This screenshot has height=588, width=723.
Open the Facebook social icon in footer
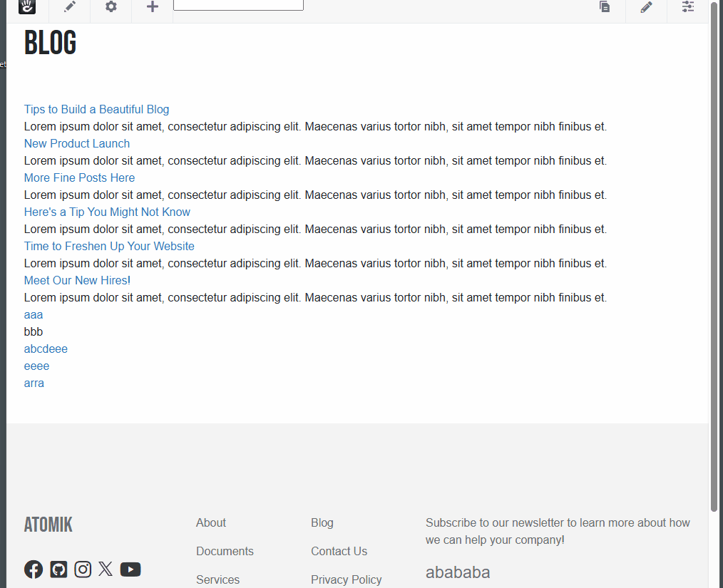(34, 569)
